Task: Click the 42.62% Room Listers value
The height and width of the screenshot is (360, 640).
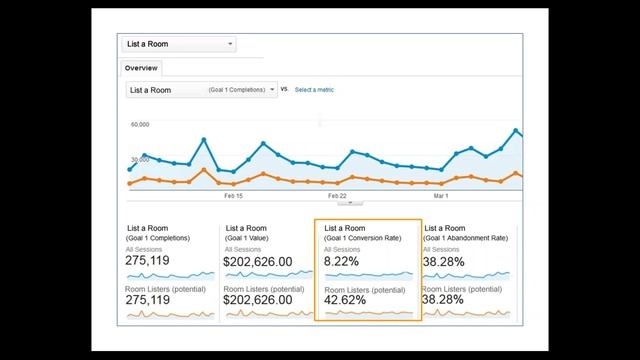Action: point(345,300)
